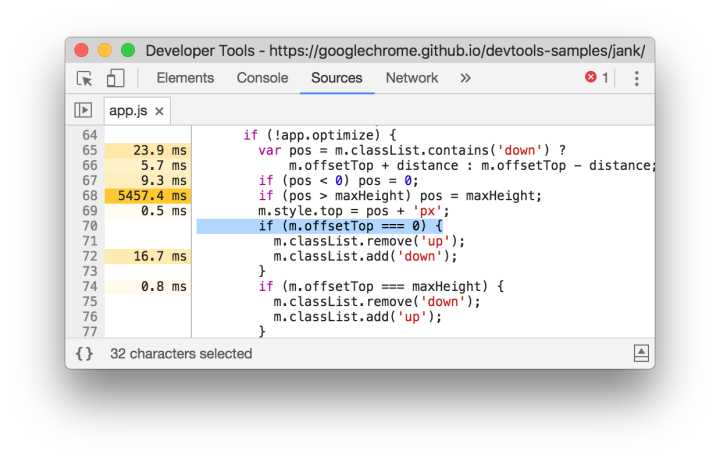720x462 pixels.
Task: Click line number 68 in the gutter
Action: 90,196
